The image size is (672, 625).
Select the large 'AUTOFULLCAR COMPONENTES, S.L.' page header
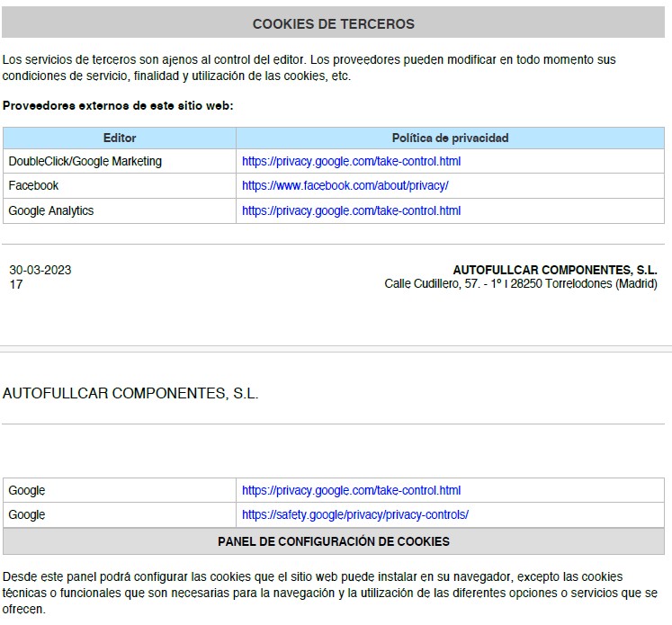pyautogui.click(x=130, y=393)
